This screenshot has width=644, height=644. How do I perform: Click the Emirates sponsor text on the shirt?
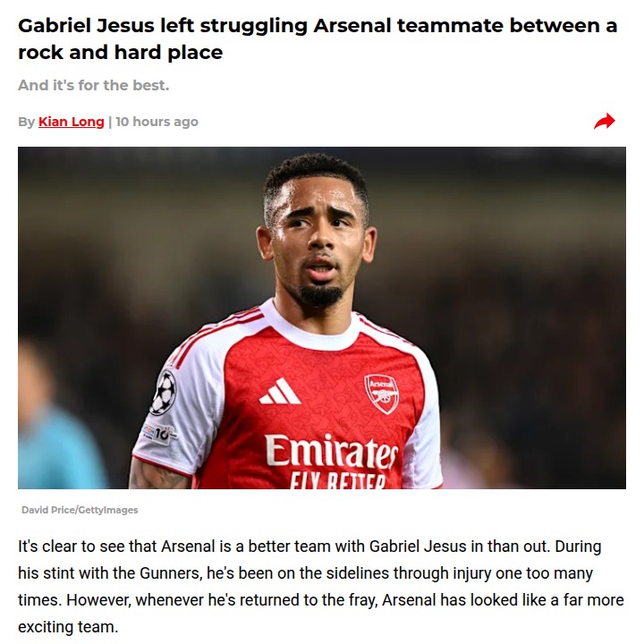(x=331, y=452)
